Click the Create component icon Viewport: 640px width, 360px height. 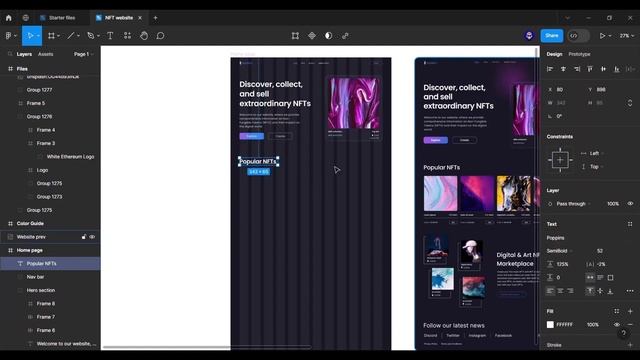tap(312, 36)
